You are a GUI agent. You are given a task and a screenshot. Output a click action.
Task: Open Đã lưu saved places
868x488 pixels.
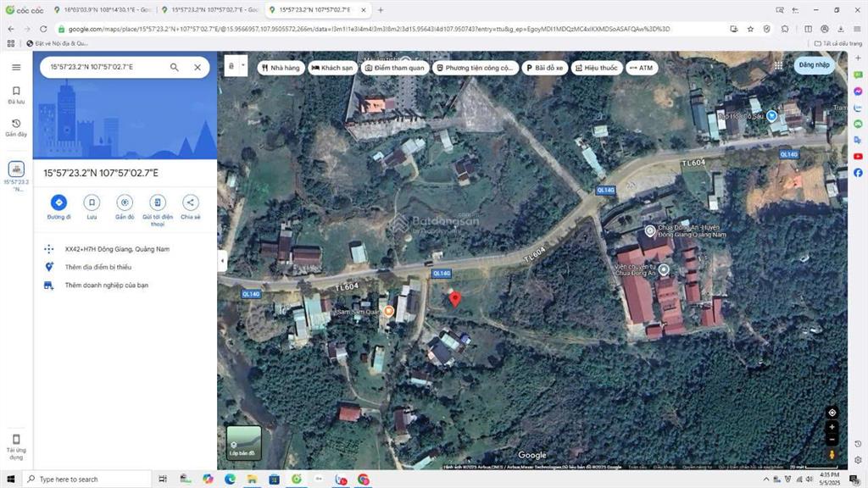pos(16,94)
